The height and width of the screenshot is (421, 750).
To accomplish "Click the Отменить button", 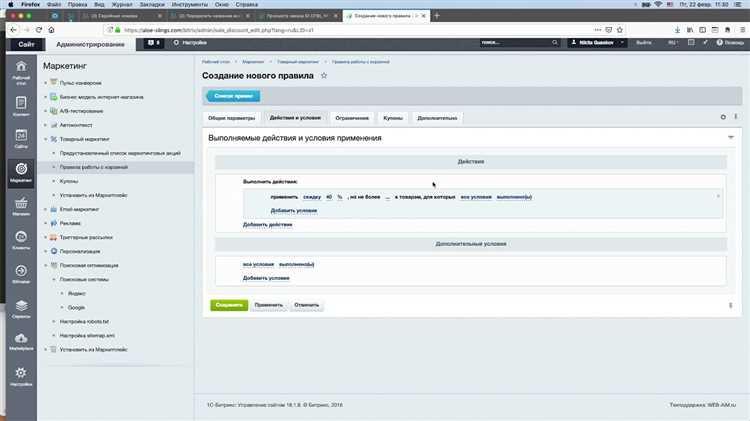I will pyautogui.click(x=307, y=305).
